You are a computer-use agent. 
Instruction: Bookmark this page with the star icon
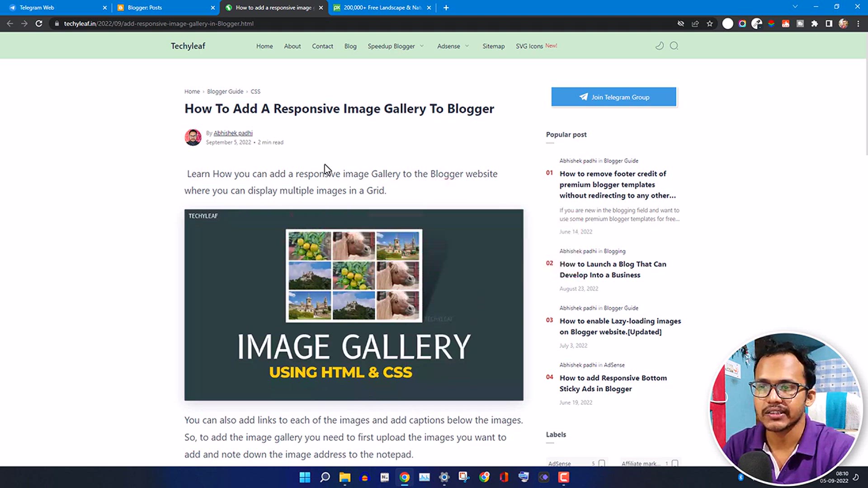click(x=710, y=23)
